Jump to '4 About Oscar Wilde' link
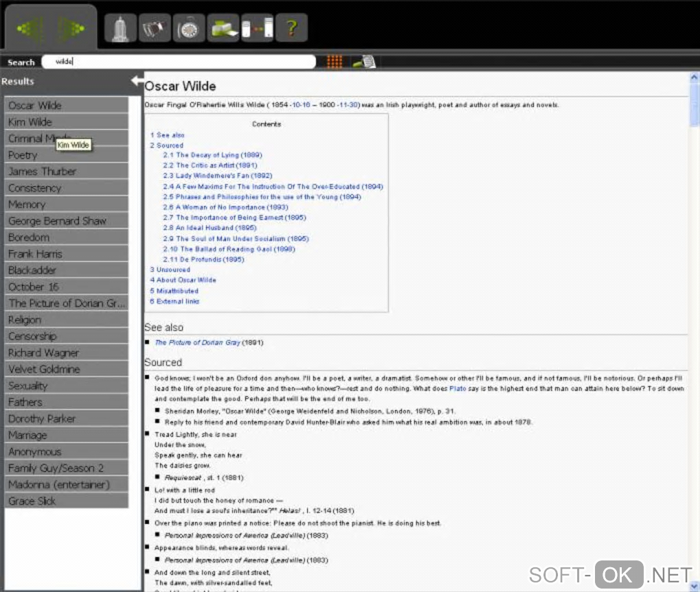 point(183,280)
